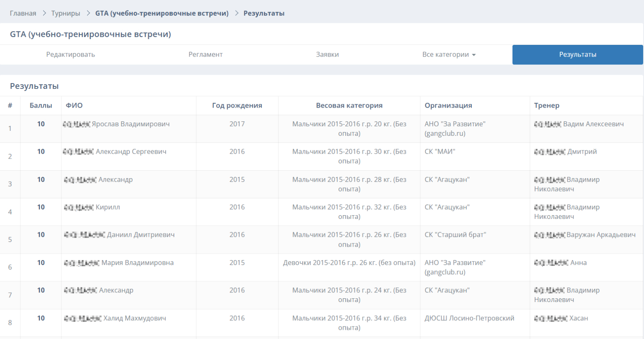Open the Главная breadcrumb link
The image size is (644, 339).
point(23,13)
